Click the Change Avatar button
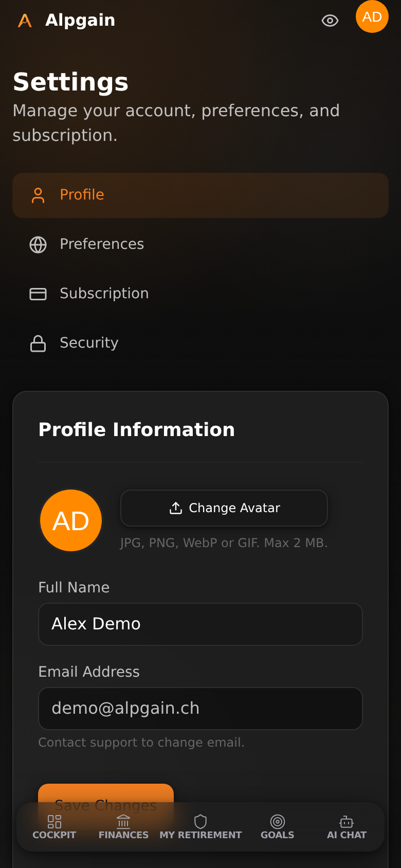Image resolution: width=401 pixels, height=868 pixels. [224, 508]
